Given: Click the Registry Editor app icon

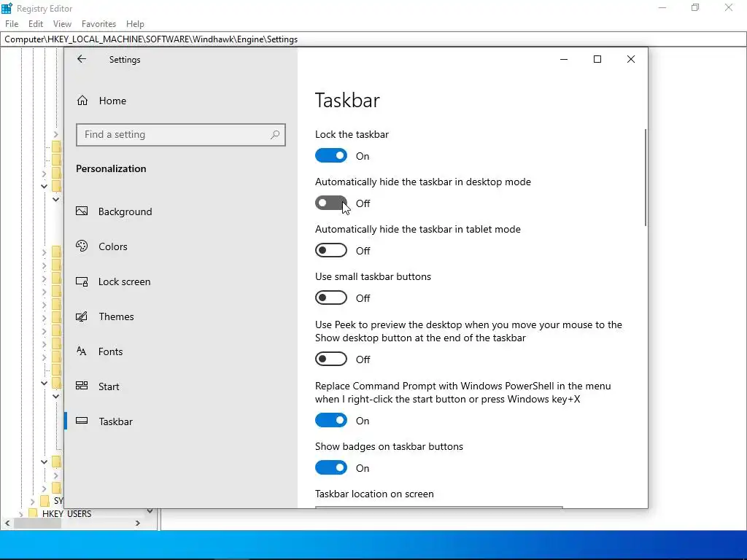Looking at the screenshot, I should pos(7,8).
